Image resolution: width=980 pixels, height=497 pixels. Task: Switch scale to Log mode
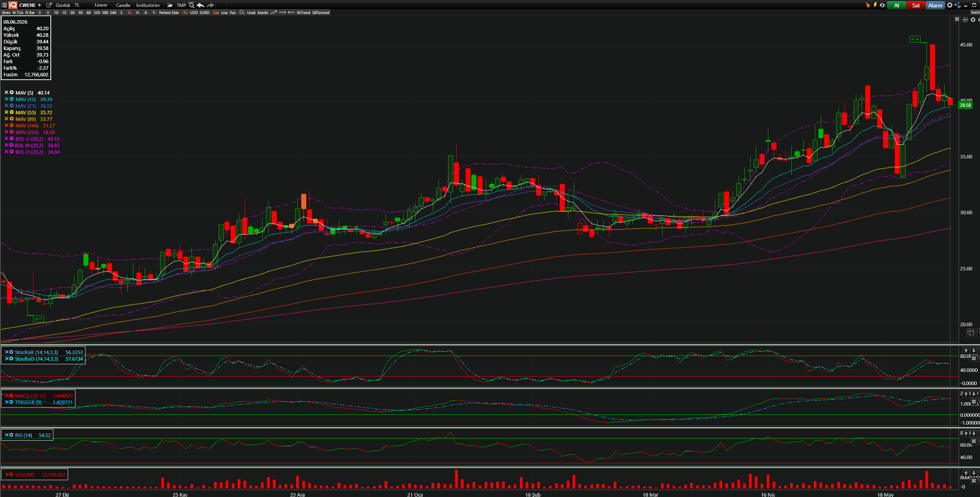coord(224,12)
